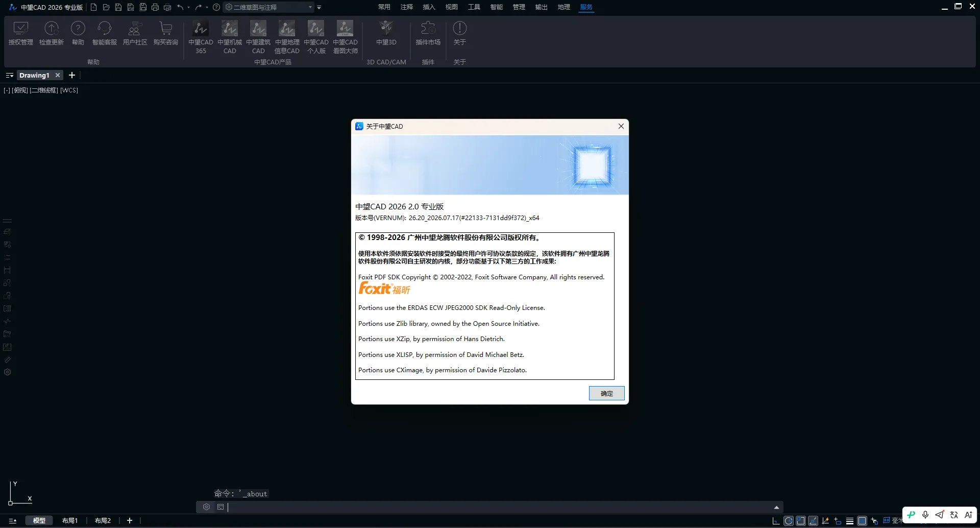Close the Drawing1 tab
This screenshot has width=980, height=528.
click(58, 75)
